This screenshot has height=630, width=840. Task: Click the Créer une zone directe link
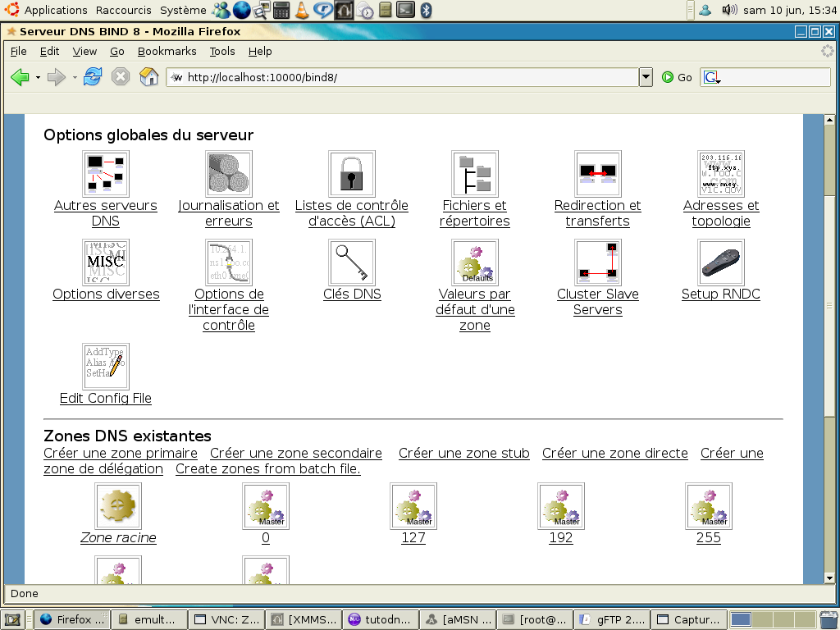(x=615, y=453)
